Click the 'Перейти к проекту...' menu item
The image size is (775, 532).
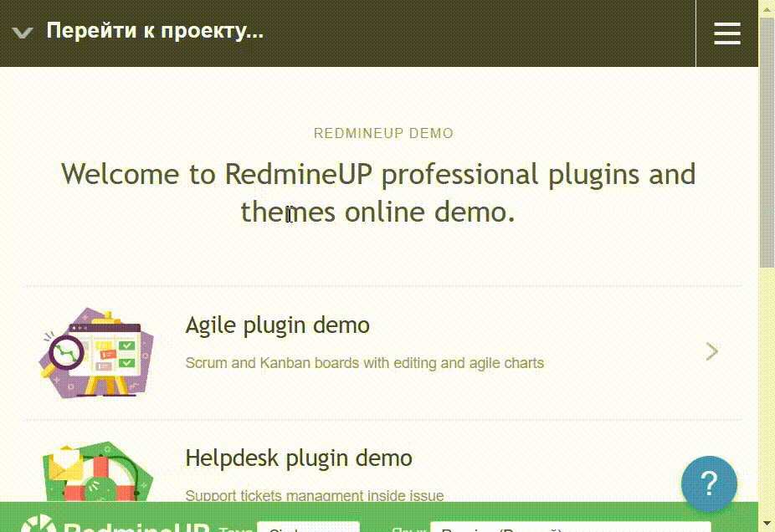click(154, 31)
